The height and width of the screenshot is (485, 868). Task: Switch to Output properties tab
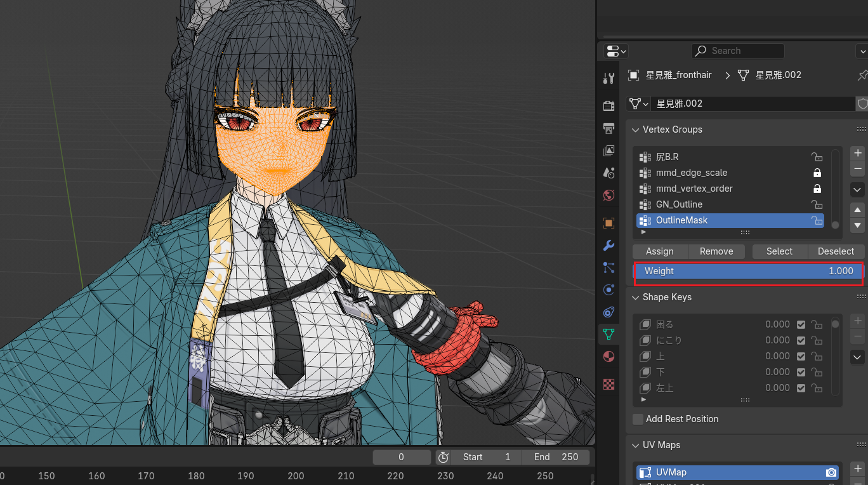coord(608,129)
